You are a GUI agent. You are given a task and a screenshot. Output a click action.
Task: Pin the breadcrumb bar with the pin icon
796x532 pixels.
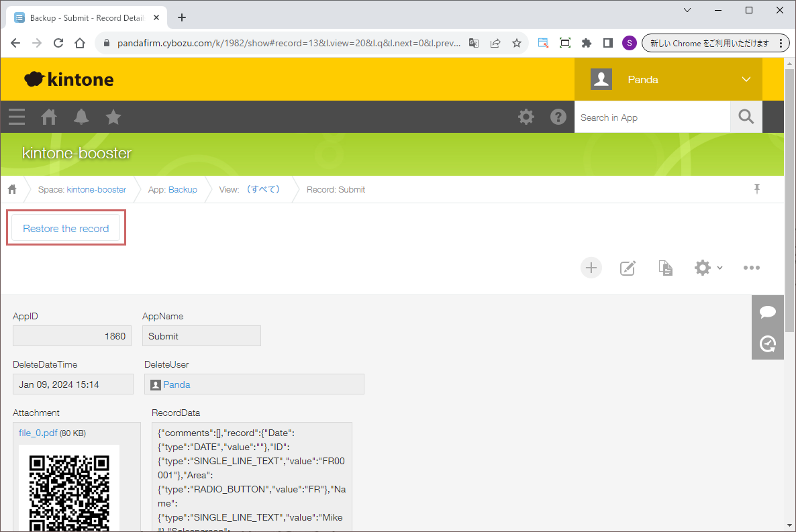pos(757,189)
